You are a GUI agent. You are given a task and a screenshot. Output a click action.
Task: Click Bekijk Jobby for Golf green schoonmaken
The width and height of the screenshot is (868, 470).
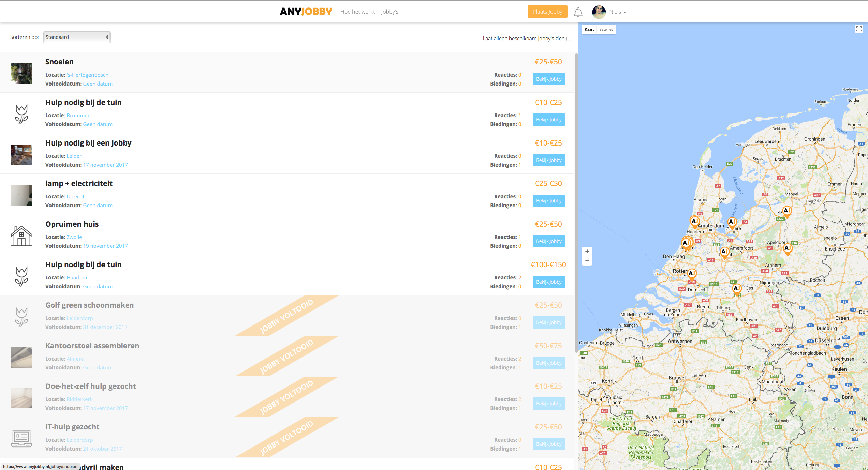coord(549,322)
